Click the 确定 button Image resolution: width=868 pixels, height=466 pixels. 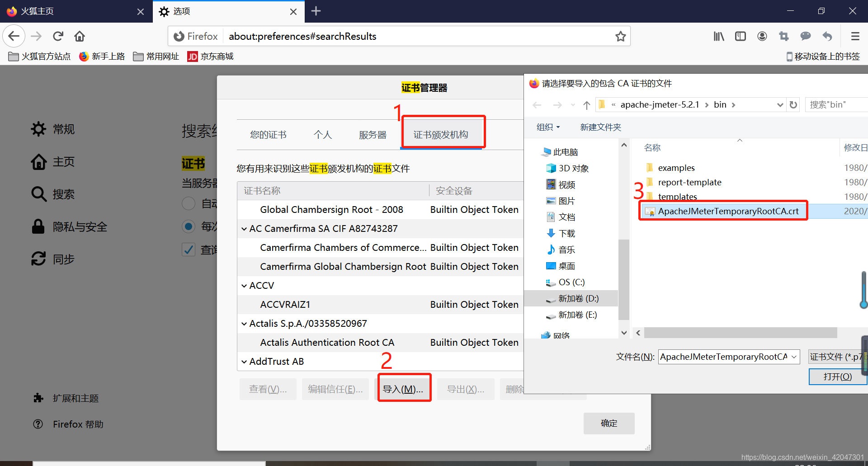[609, 423]
